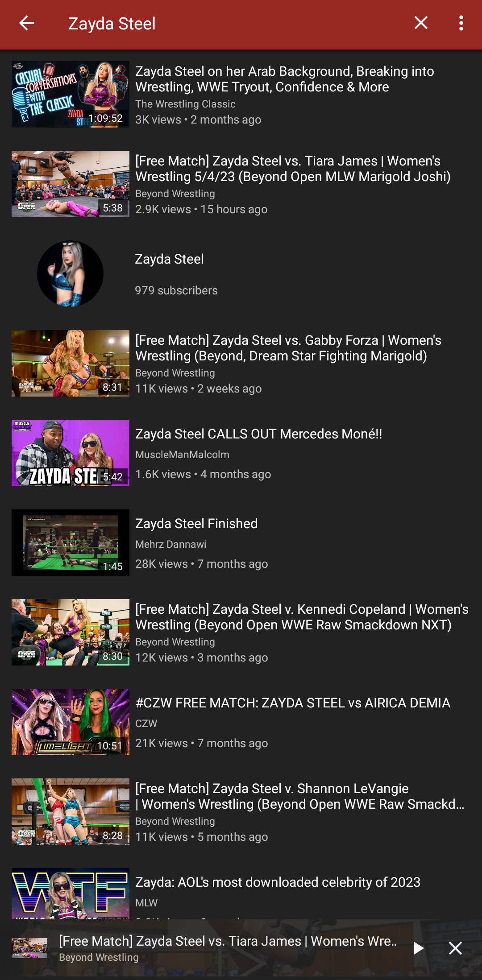This screenshot has height=980, width=482.
Task: Open Zayda Steel channel with 979 subscribers
Action: click(241, 273)
